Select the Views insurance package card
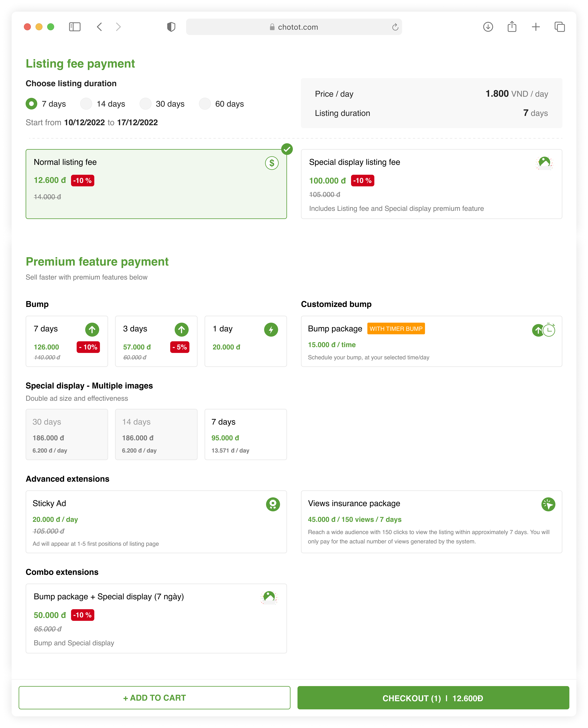The image size is (588, 728). 432,522
